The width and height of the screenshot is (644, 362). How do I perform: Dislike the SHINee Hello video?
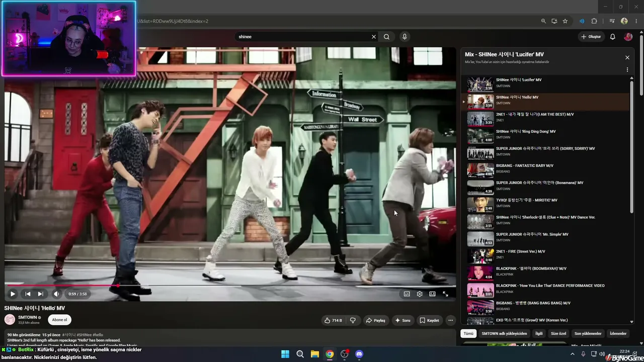[x=353, y=320]
